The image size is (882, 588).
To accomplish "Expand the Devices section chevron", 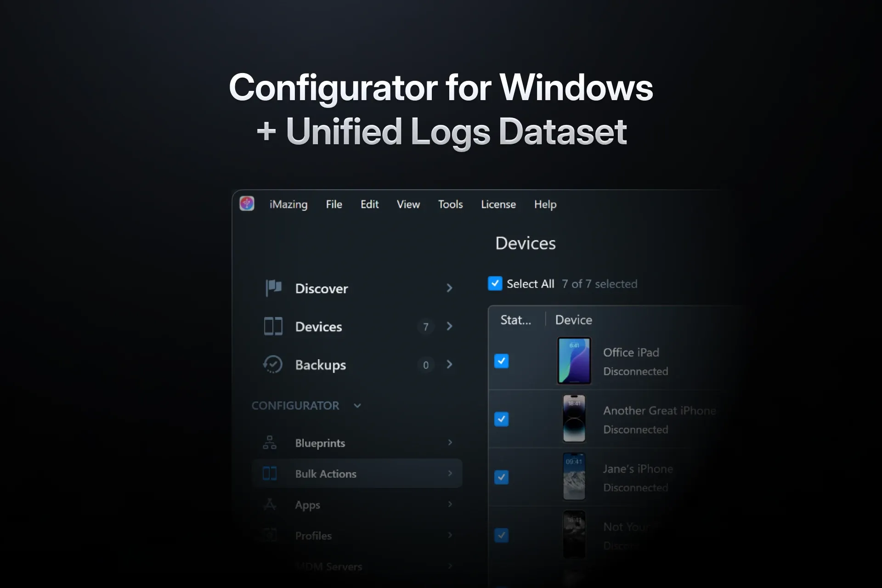I will [x=450, y=326].
